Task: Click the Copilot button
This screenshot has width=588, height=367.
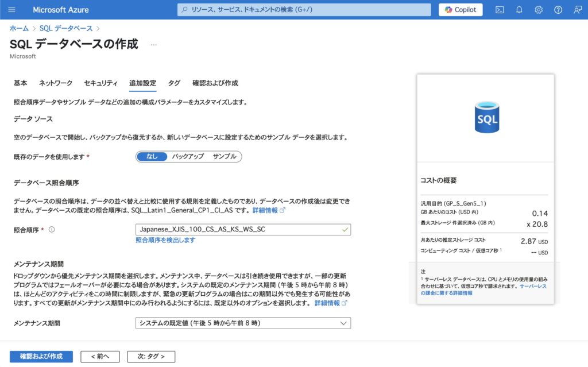Action: 461,10
